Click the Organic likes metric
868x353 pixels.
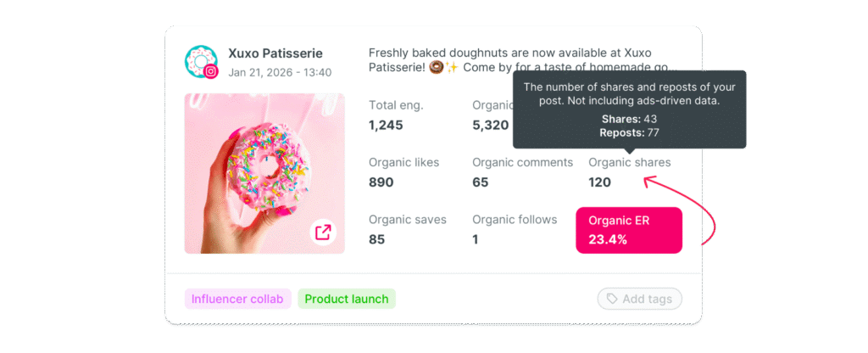tap(403, 171)
